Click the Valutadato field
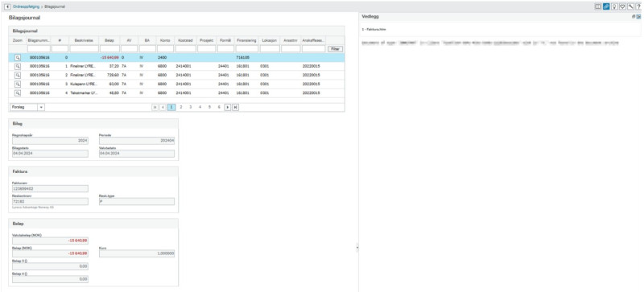 (x=136, y=154)
